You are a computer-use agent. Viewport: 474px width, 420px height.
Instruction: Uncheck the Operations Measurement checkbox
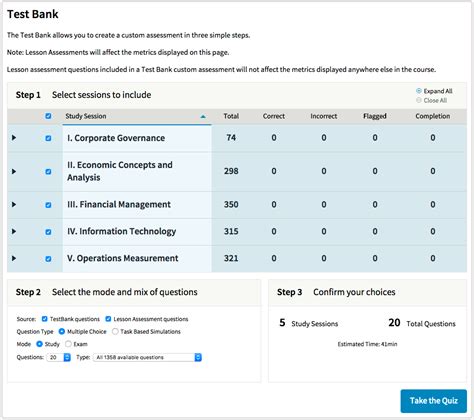click(x=48, y=259)
